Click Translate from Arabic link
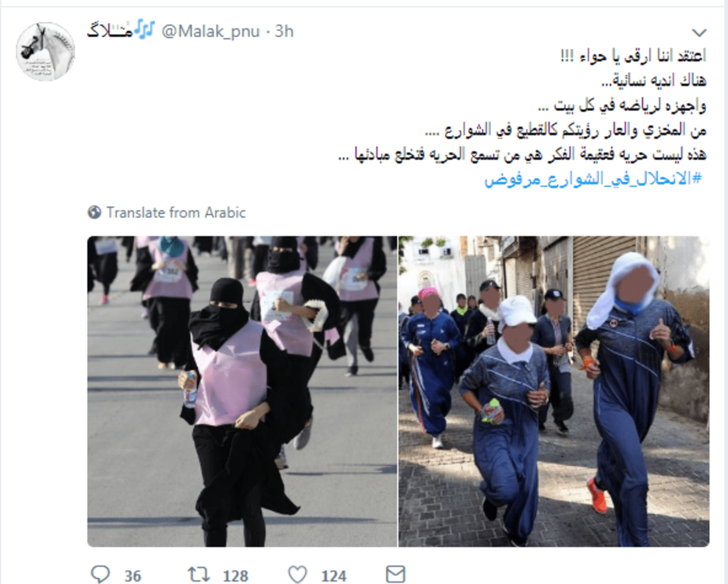The image size is (728, 584). tap(176, 213)
